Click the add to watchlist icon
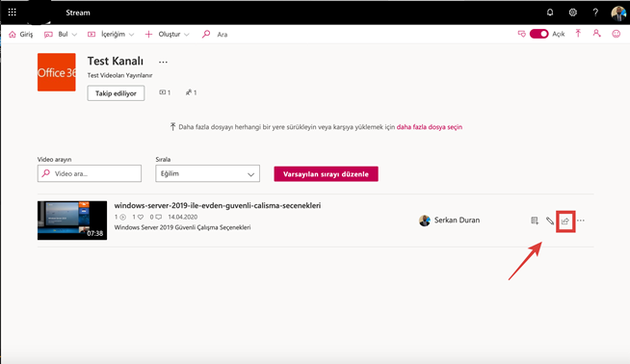 coord(535,221)
